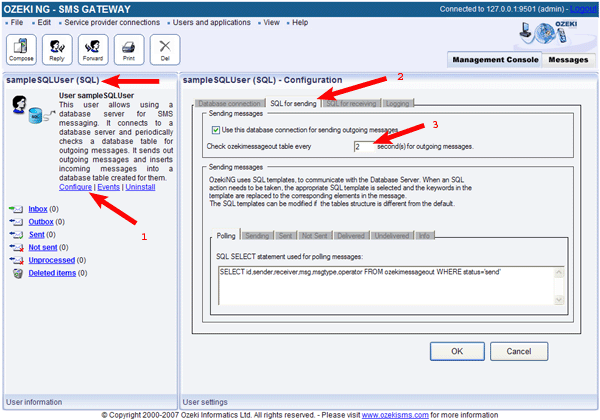Click the Print toolbar icon
Viewport: 600px width, 420px height.
(128, 49)
